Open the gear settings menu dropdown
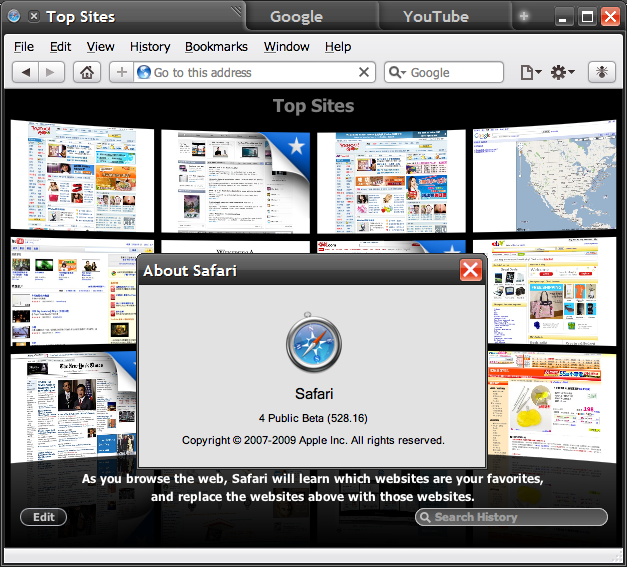This screenshot has width=627, height=567. [x=562, y=72]
